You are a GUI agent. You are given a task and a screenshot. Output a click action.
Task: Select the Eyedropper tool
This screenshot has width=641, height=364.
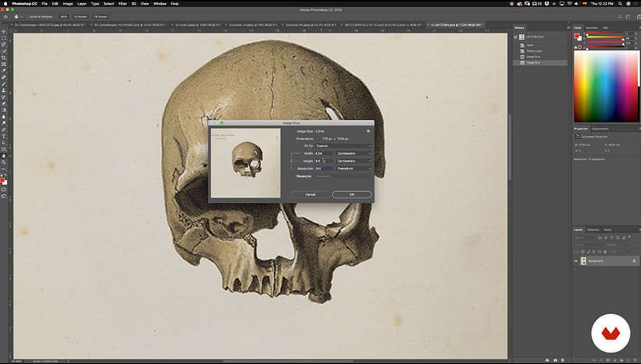tap(4, 70)
